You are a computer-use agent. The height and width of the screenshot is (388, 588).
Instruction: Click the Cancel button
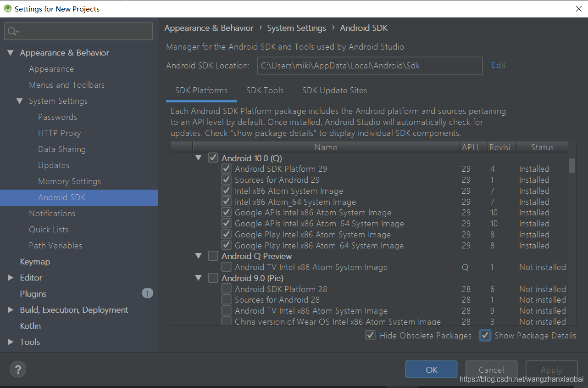click(491, 370)
